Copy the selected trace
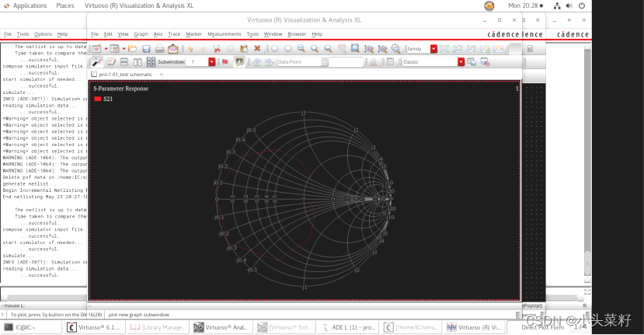The image size is (644, 335). point(231,48)
